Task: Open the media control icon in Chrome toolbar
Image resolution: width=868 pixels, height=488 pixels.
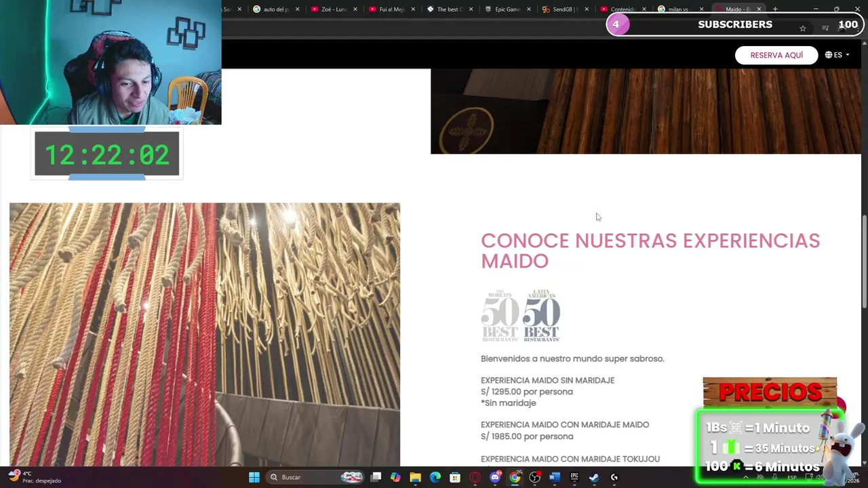Action: (825, 28)
